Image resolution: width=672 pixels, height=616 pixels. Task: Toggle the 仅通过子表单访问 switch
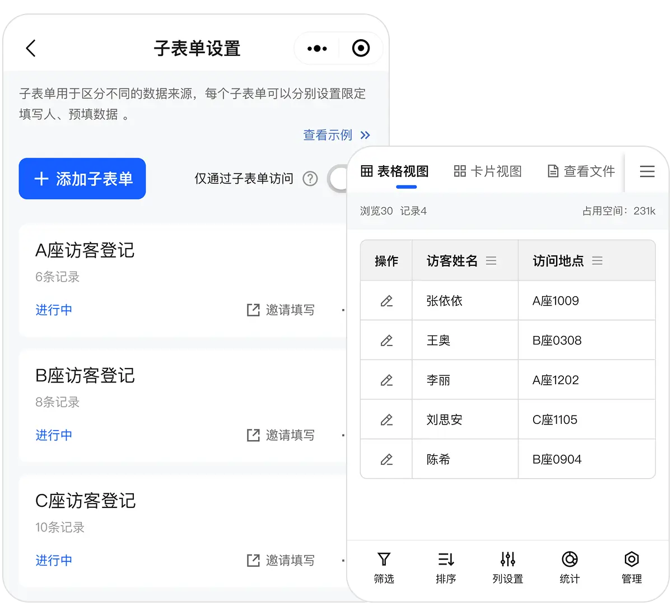point(338,179)
